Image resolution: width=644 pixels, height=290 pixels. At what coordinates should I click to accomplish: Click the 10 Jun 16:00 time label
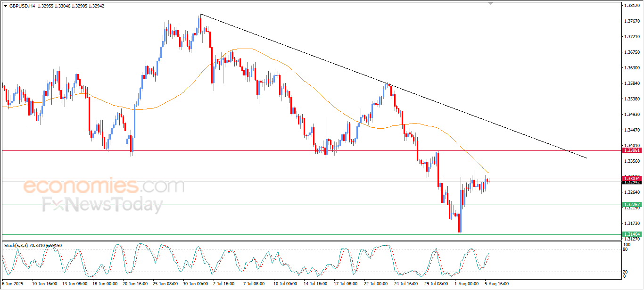[45, 284]
